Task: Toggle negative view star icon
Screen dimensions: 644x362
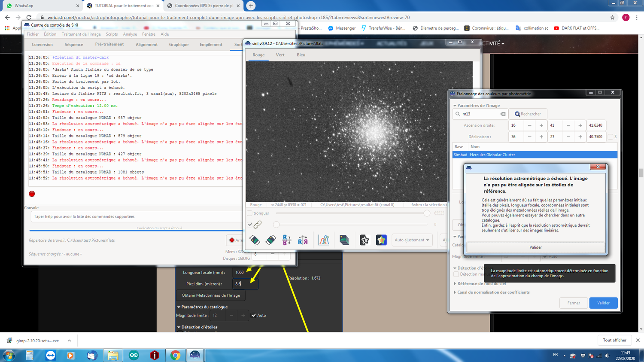Action: click(365, 240)
